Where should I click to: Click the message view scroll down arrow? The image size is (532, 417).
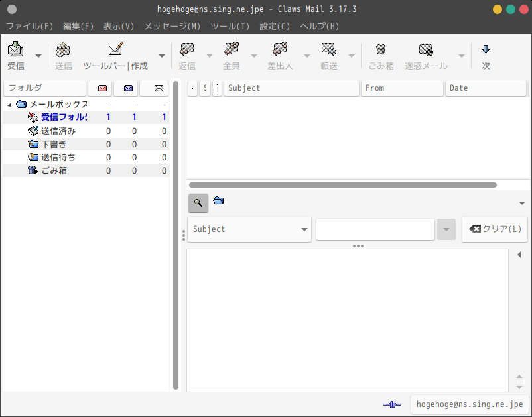click(x=519, y=387)
